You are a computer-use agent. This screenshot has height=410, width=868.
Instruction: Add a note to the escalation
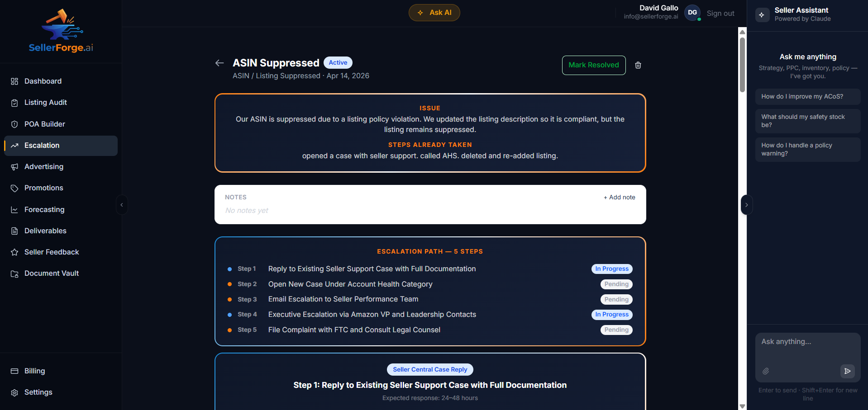[619, 197]
